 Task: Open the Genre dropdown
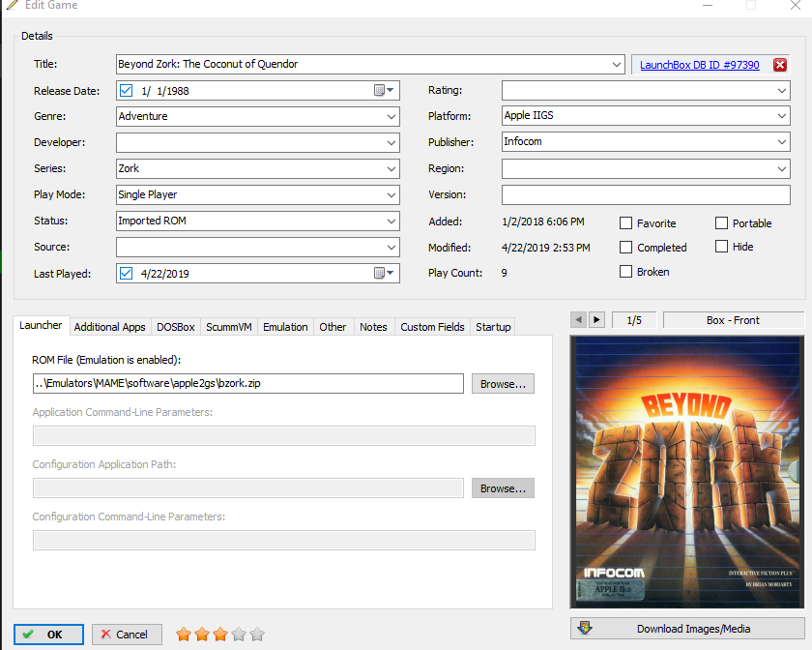click(391, 117)
